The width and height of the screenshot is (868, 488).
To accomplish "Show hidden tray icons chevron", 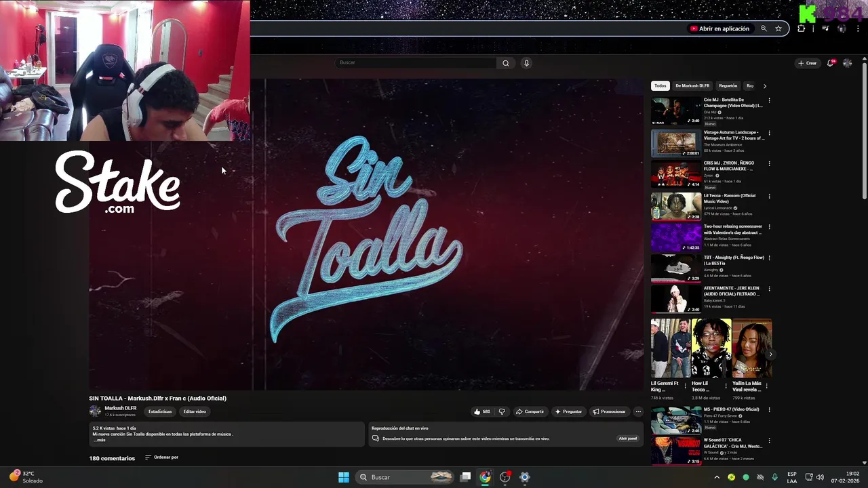I will 717,477.
